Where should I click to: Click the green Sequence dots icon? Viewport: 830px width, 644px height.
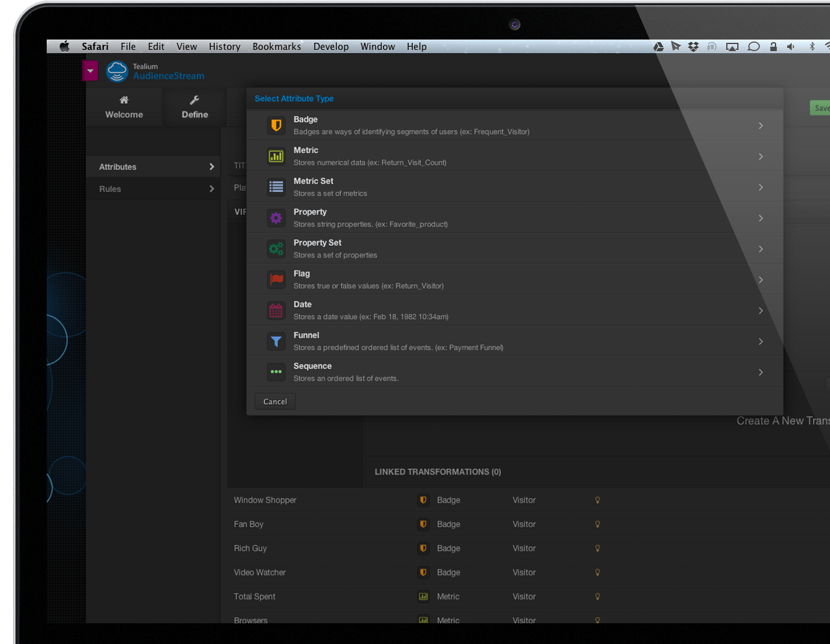[x=276, y=372]
